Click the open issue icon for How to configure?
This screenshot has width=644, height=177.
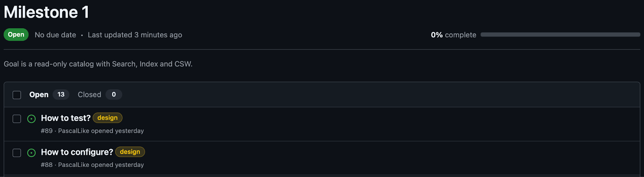[31, 153]
